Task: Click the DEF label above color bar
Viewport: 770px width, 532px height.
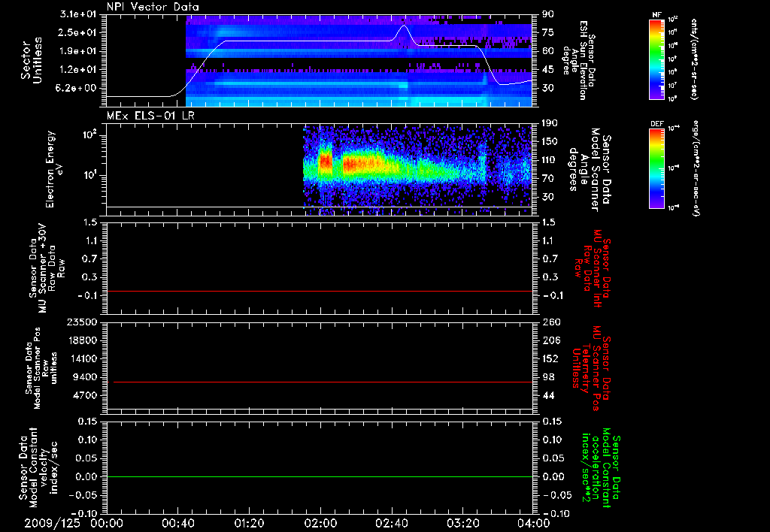Action: (x=656, y=124)
